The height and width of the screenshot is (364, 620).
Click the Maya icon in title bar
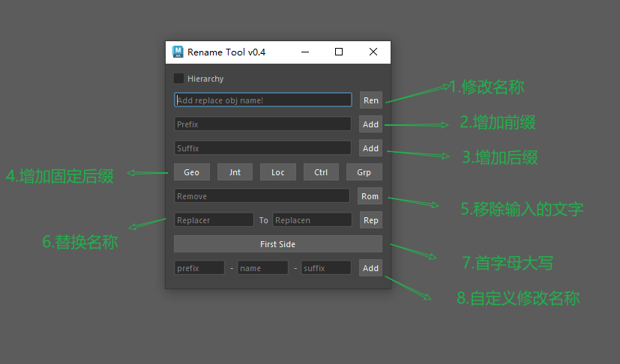coord(178,52)
